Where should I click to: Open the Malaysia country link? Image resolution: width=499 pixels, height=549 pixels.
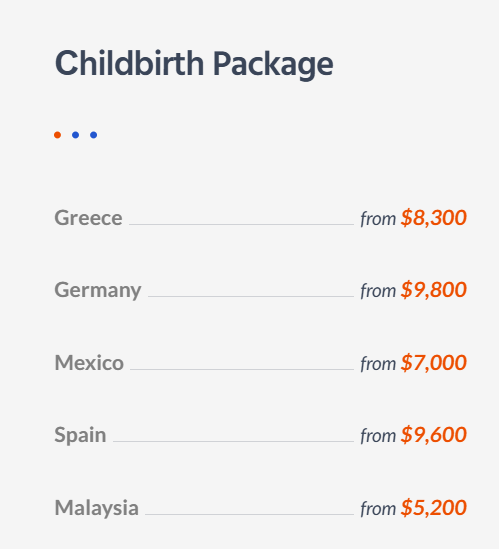[x=97, y=508]
